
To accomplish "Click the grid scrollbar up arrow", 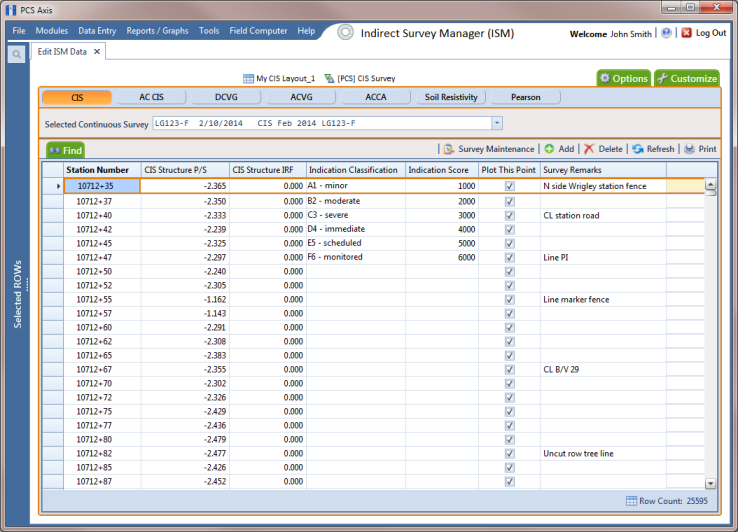I will pyautogui.click(x=710, y=185).
